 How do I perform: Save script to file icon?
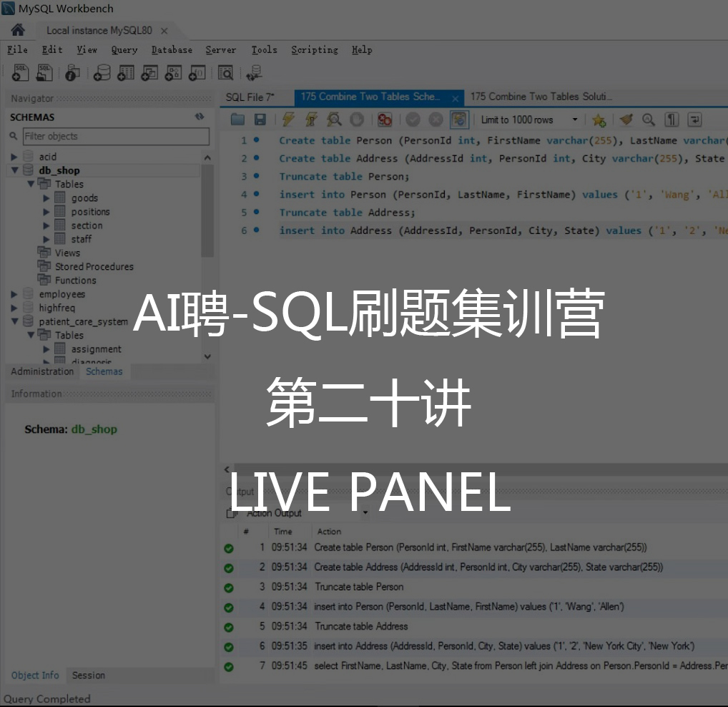tap(260, 120)
